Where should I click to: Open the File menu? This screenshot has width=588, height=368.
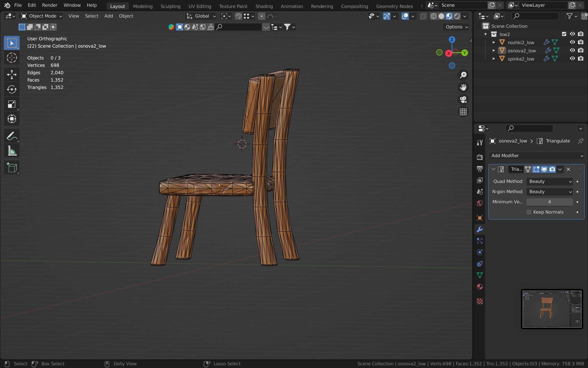18,5
